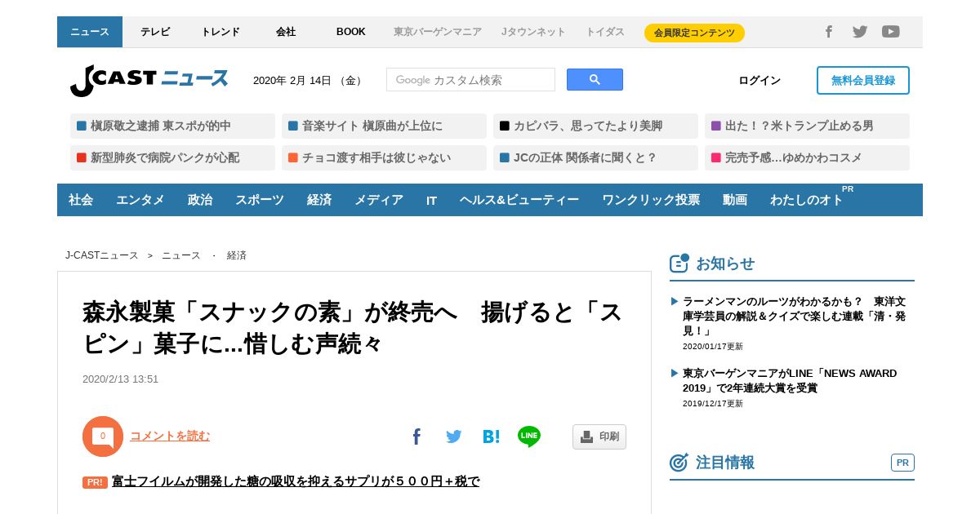Click the 注目情報 section heading

[725, 463]
